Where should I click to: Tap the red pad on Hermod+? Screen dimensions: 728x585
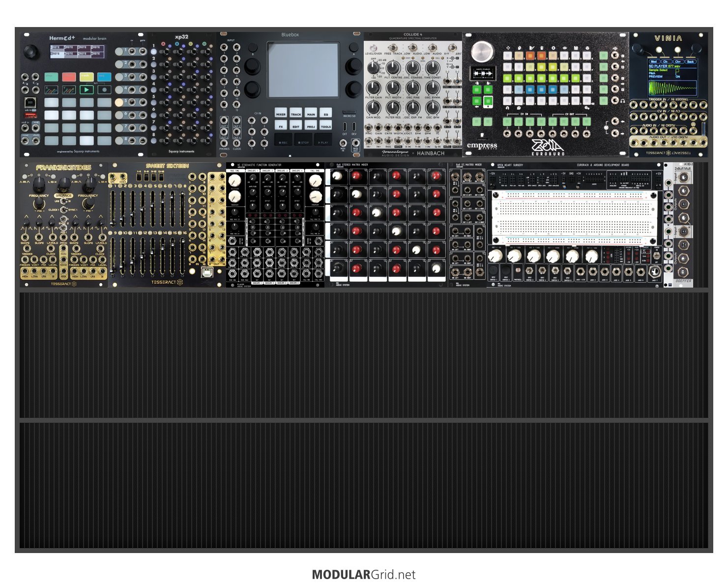69,77
